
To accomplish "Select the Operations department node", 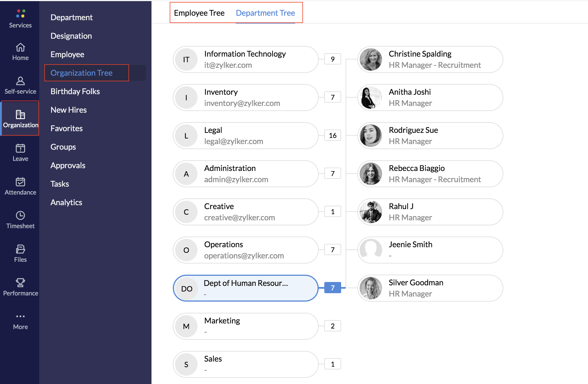I will (245, 250).
